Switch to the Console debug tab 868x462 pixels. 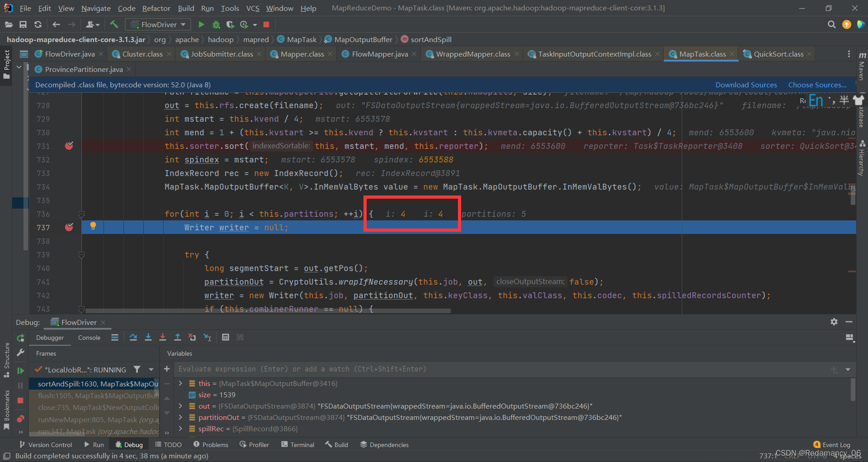(89, 338)
